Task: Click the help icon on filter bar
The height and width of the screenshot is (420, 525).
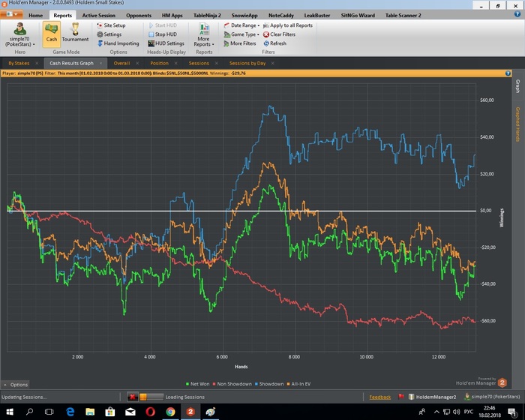Action: [x=508, y=73]
